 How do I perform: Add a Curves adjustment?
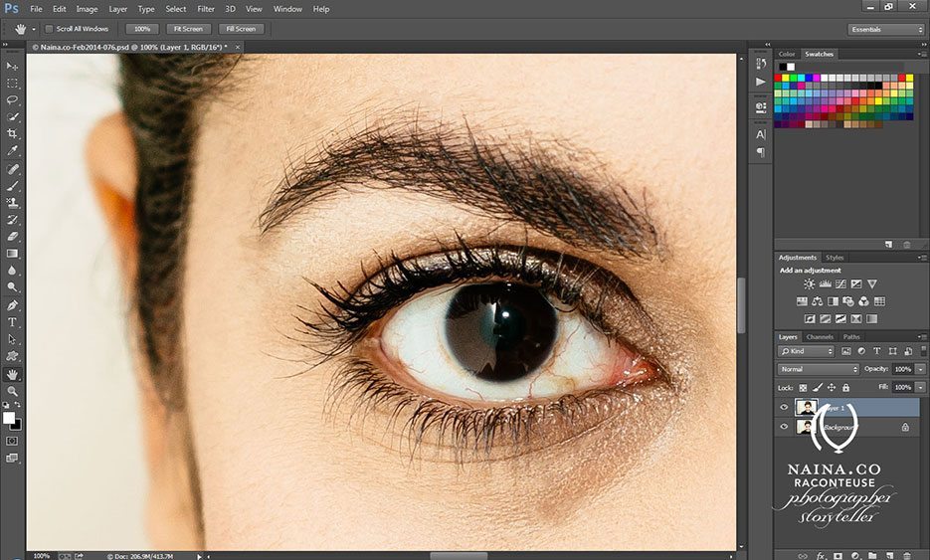point(840,284)
